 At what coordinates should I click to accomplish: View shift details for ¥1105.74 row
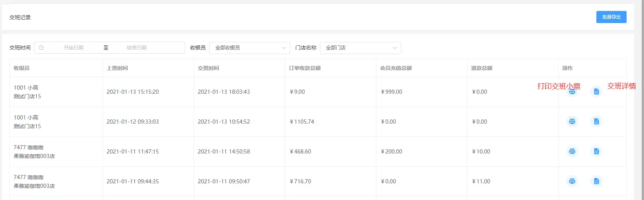tap(596, 122)
